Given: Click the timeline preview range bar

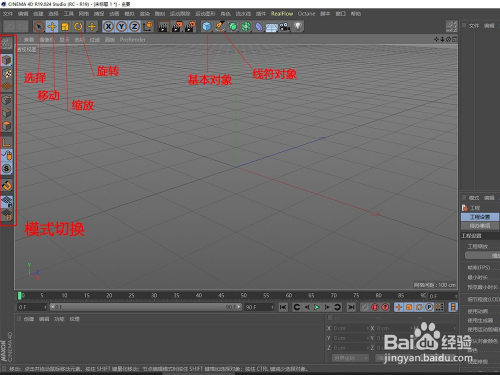Looking at the screenshot, I should [x=146, y=307].
